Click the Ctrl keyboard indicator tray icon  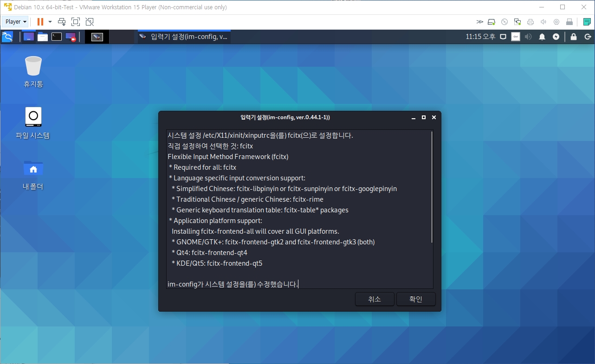(x=516, y=37)
